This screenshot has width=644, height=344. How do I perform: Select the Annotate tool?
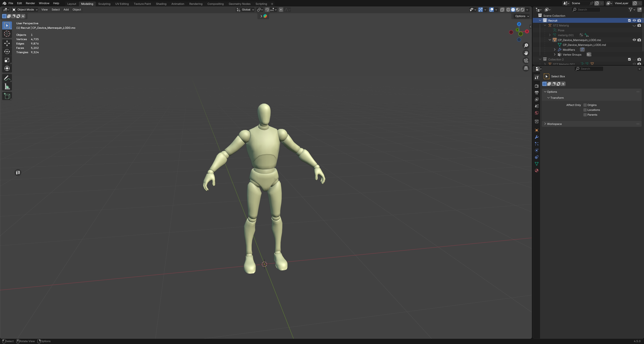coord(7,78)
